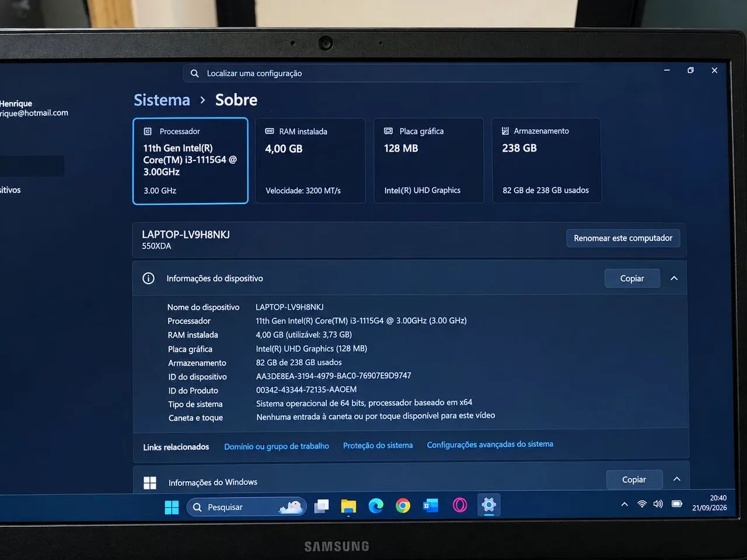Screen dimensions: 747x560
Task: Launch Opera browser from taskbar
Action: click(460, 505)
